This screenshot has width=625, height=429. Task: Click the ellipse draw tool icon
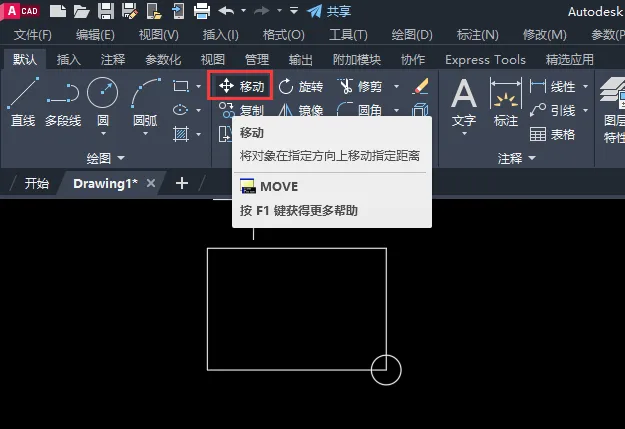(181, 110)
